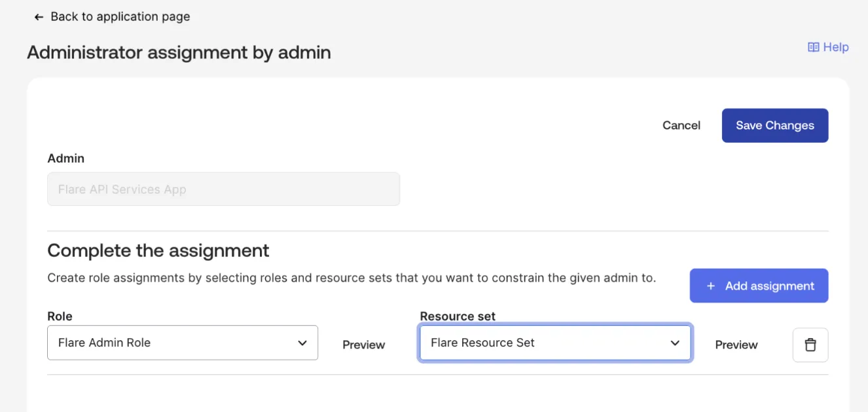
Task: Open the Role dropdown
Action: [183, 343]
